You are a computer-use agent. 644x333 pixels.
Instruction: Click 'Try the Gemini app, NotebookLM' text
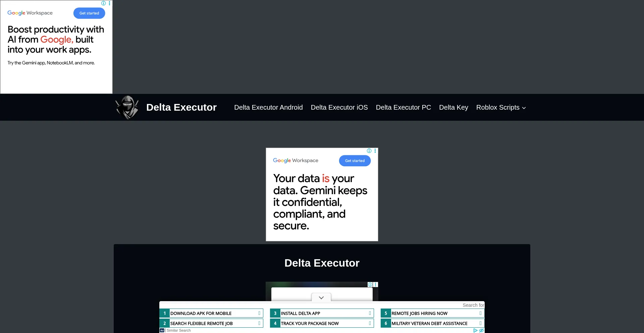(51, 63)
